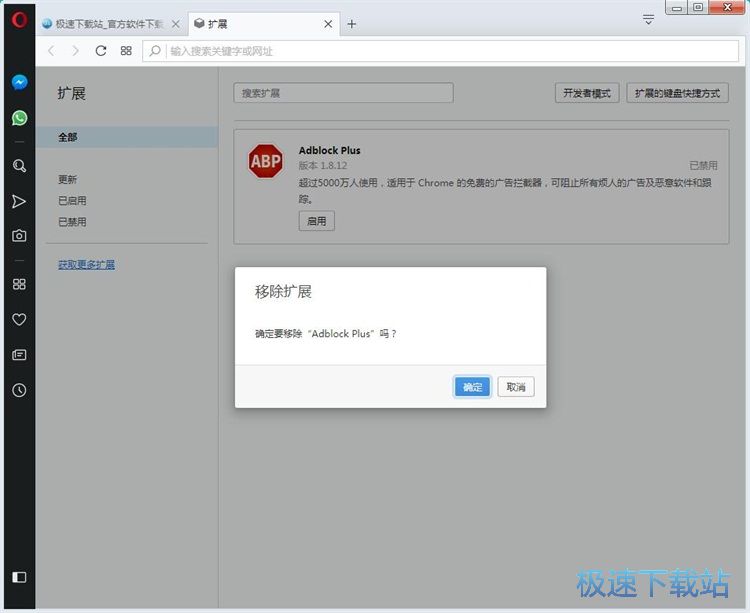Open Speed Dial from toolbar

click(126, 51)
